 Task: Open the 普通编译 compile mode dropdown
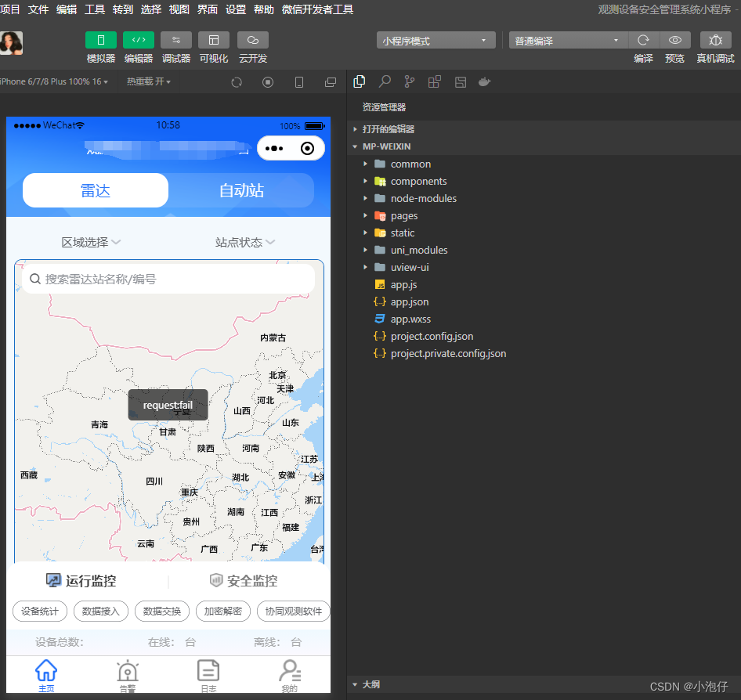coord(568,39)
